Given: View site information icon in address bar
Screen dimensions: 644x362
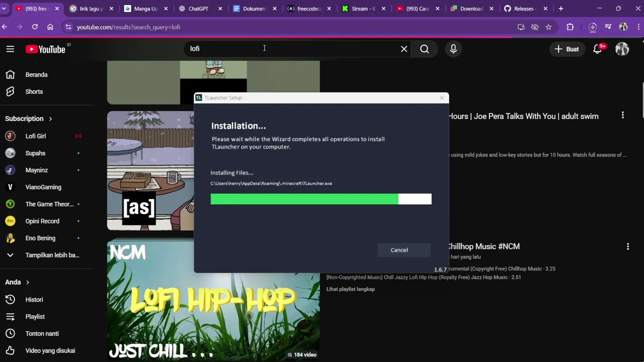Looking at the screenshot, I should (68, 27).
